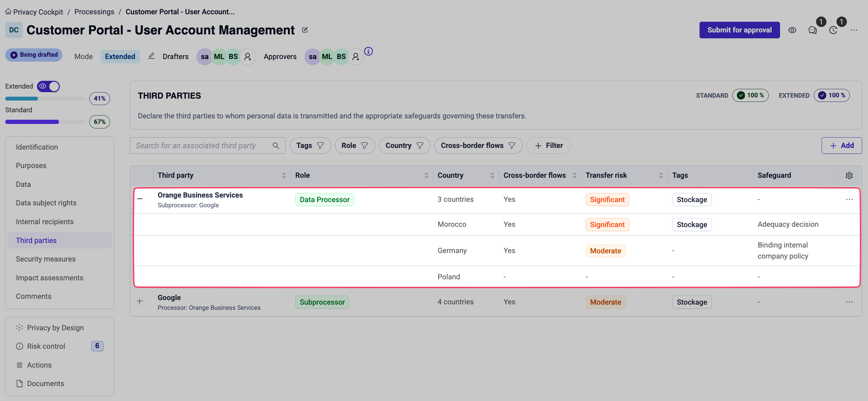
Task: Click the eye preview icon in the header
Action: (x=792, y=30)
